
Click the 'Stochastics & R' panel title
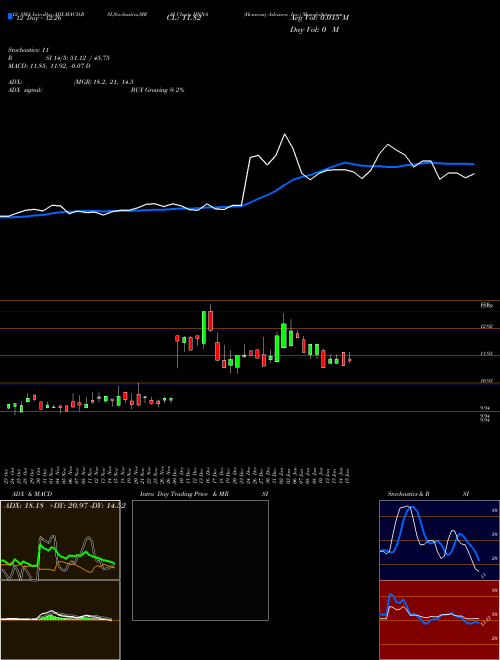pos(409,494)
